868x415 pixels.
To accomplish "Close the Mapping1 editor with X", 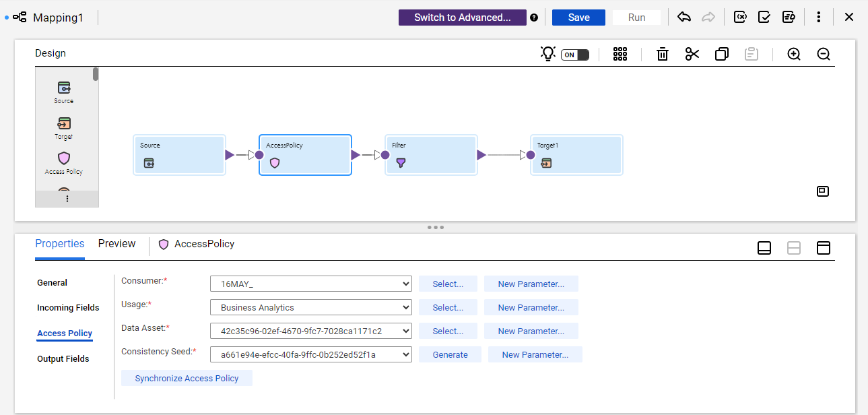I will pos(849,17).
